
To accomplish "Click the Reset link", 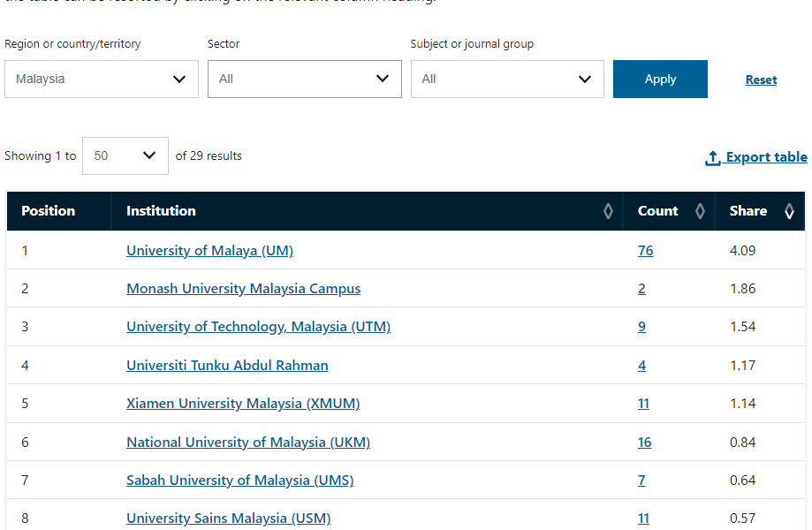I will point(761,79).
